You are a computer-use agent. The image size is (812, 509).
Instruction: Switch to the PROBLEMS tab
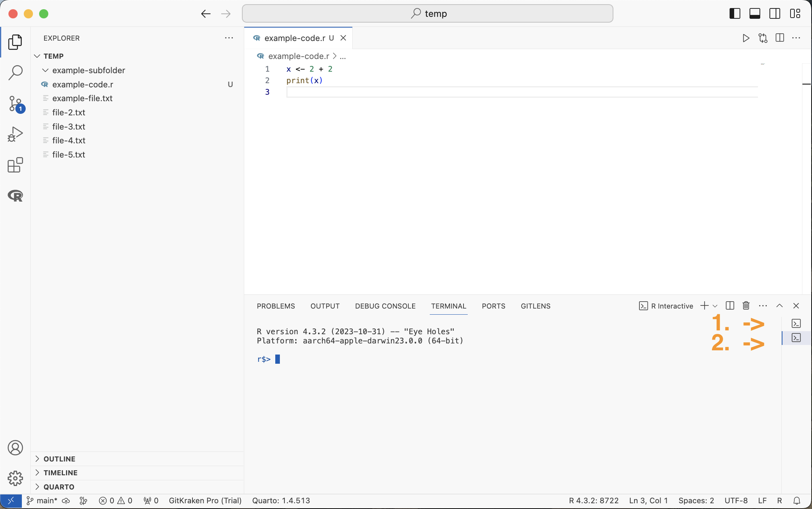276,306
